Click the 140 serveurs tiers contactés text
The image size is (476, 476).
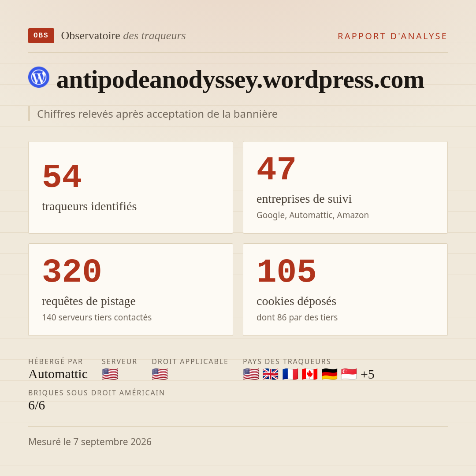click(x=97, y=317)
